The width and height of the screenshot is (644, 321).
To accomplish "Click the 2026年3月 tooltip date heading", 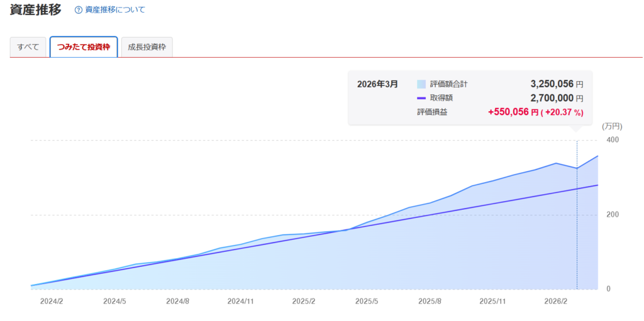I will (377, 84).
